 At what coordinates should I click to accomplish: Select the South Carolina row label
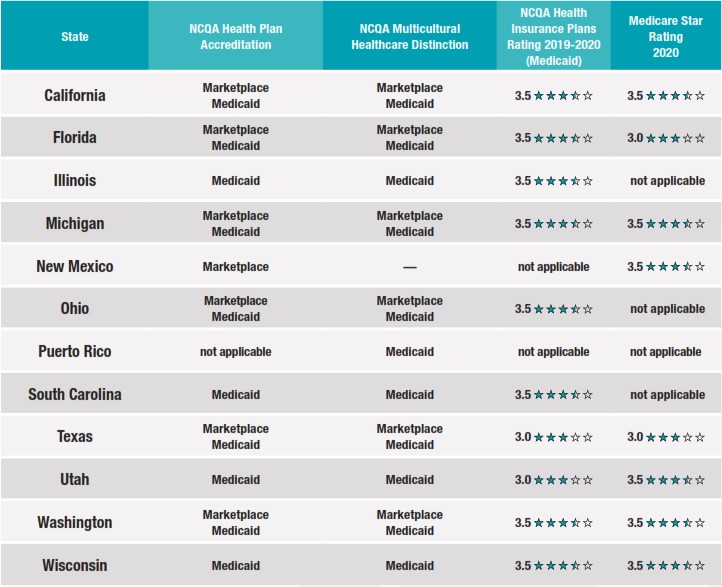[x=75, y=395]
